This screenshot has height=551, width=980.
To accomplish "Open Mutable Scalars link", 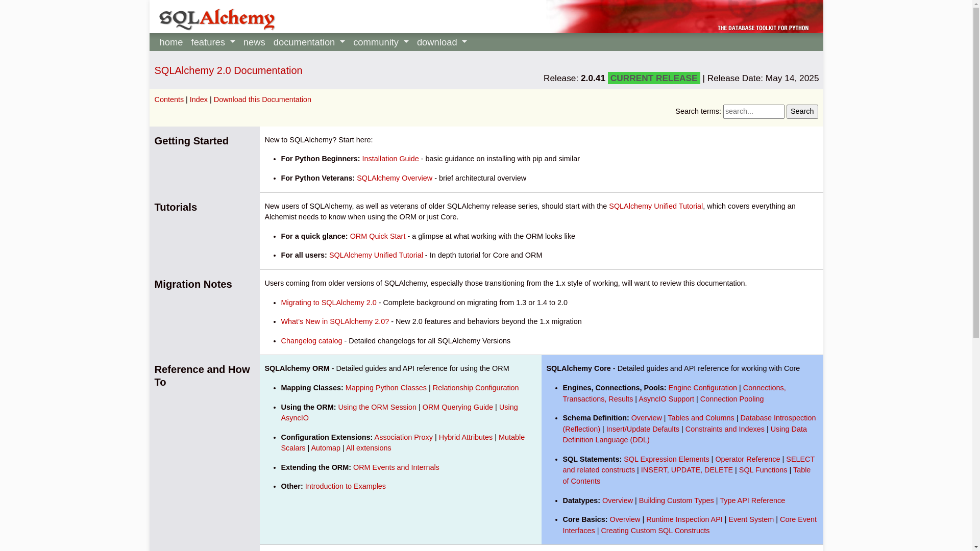I will pos(511,437).
